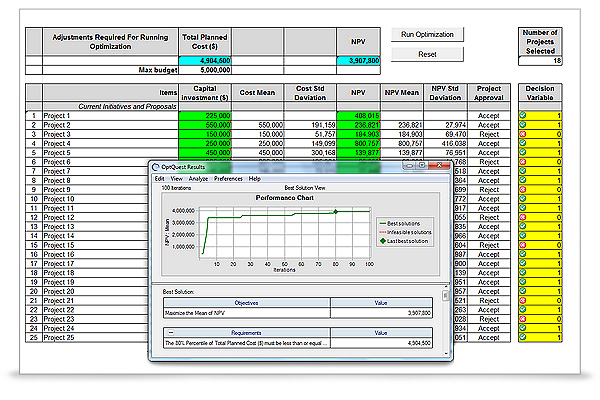The height and width of the screenshot is (400, 600).
Task: Open the Preferences menu
Action: (228, 178)
